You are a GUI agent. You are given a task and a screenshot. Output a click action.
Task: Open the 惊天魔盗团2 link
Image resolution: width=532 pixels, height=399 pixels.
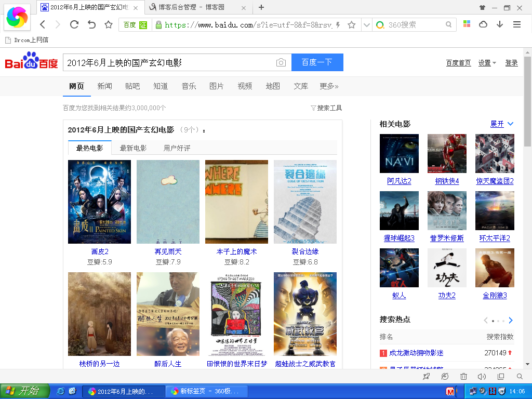tap(495, 181)
